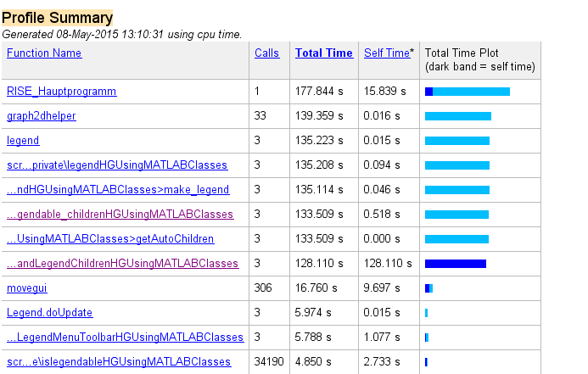The width and height of the screenshot is (588, 374).
Task: Sort table by Calls column
Action: pos(266,53)
